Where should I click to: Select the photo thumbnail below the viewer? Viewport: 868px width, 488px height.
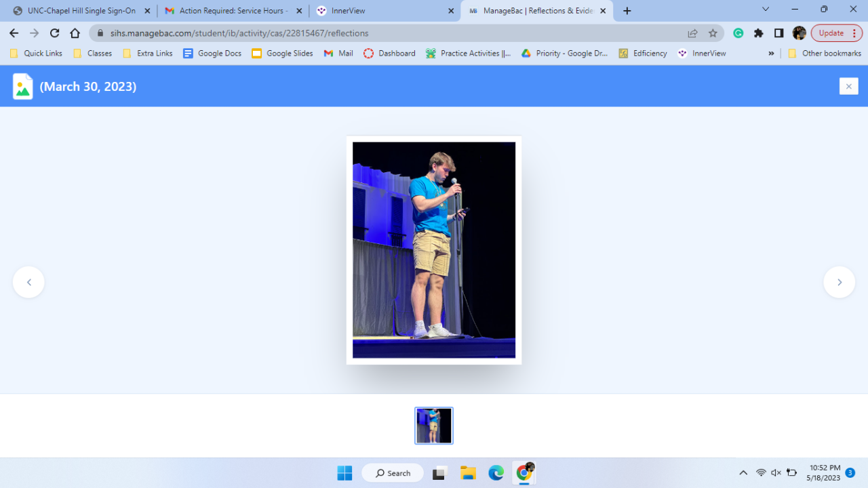click(x=434, y=426)
